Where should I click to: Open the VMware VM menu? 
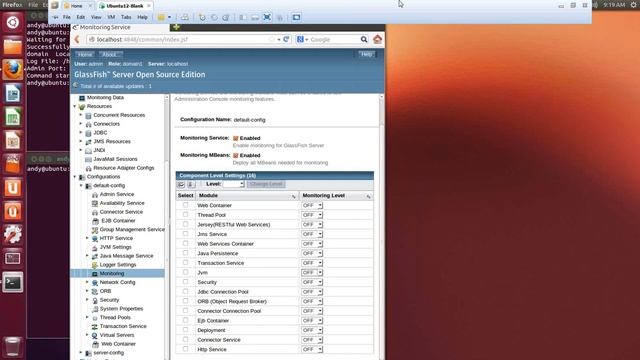click(111, 17)
